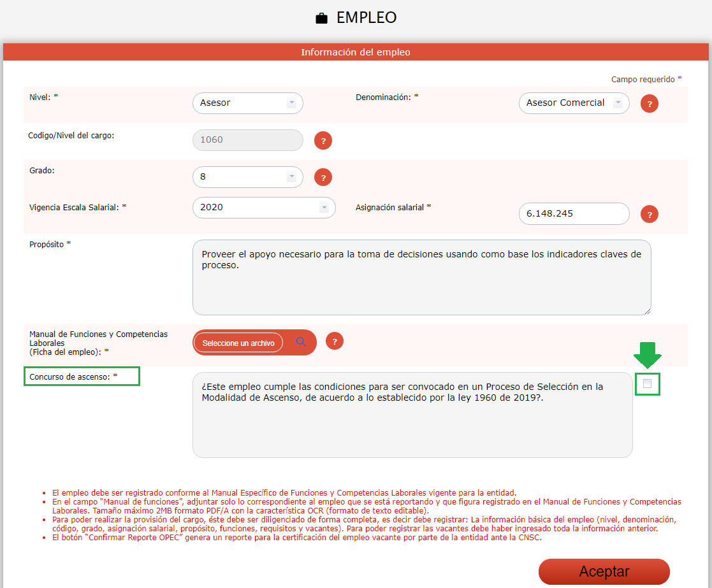Image resolution: width=712 pixels, height=588 pixels.
Task: Click the Seleccione un archivo button
Action: pos(238,343)
